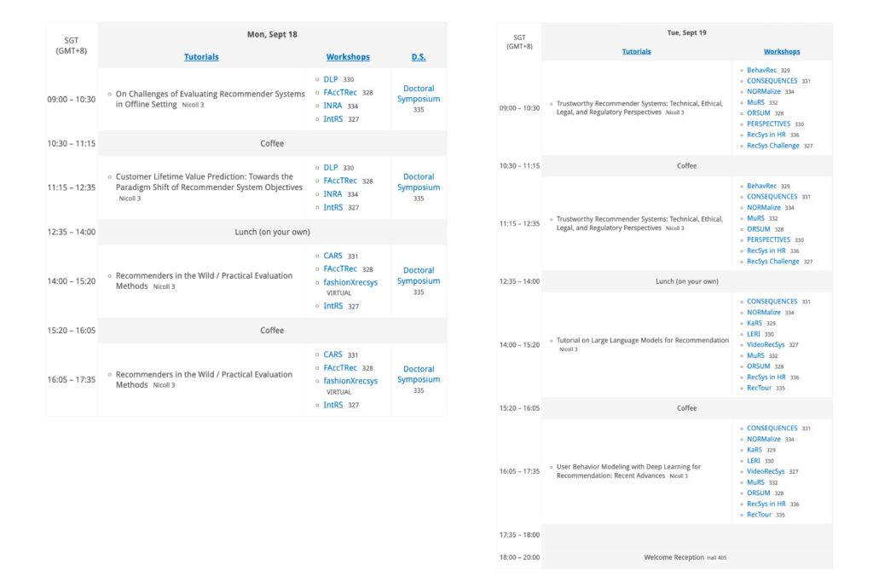
Task: Open RecTour workshop in Tuesday 16:05 slot
Action: click(759, 515)
